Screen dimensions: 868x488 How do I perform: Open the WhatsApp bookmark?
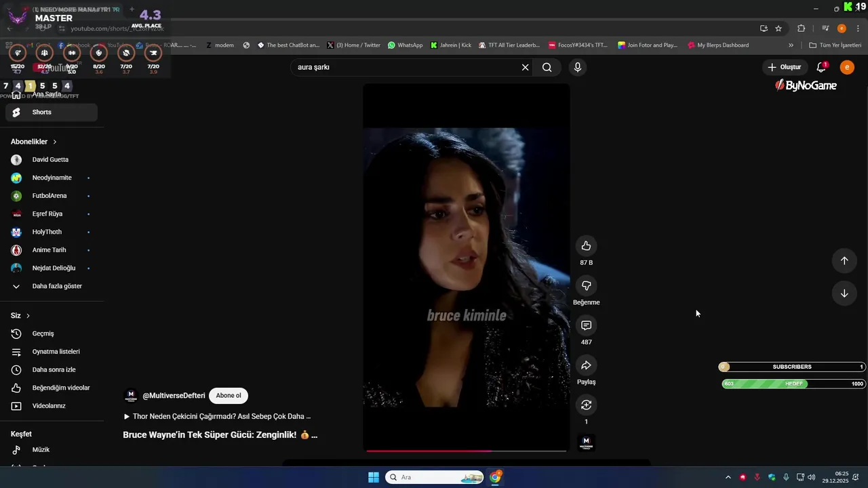tap(406, 45)
